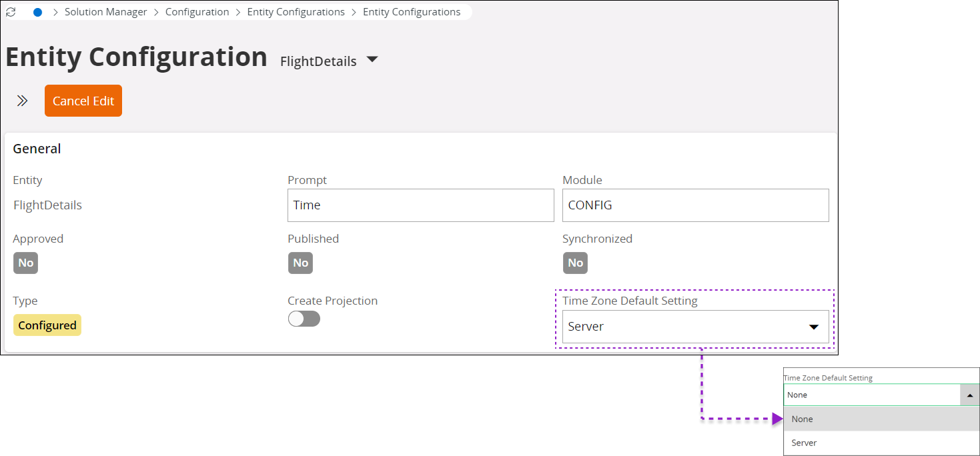Open Configuration breadcrumb link
Viewport: 980px width, 456px height.
coord(197,12)
